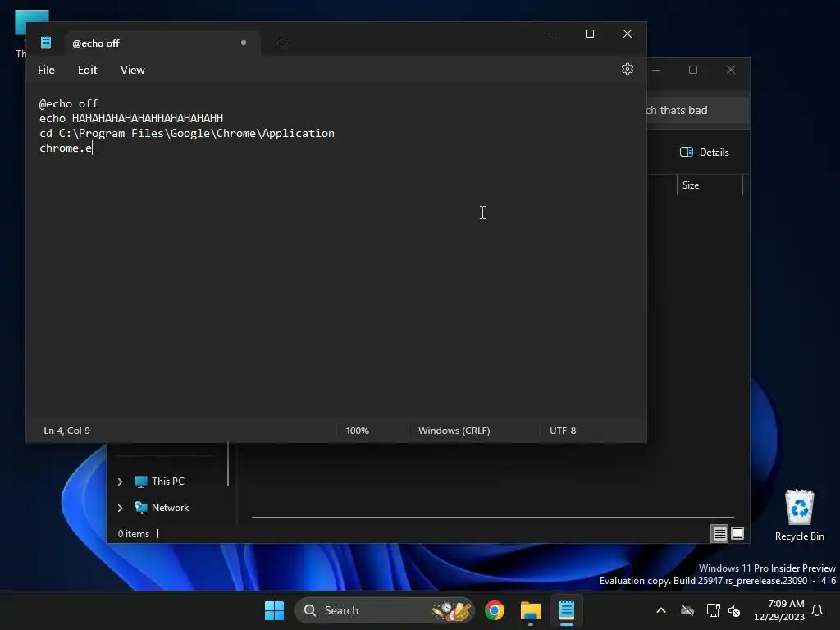
Task: Click the line "echo HAHAHAHAHAHAHHAHAHAHAHH"
Action: (131, 118)
